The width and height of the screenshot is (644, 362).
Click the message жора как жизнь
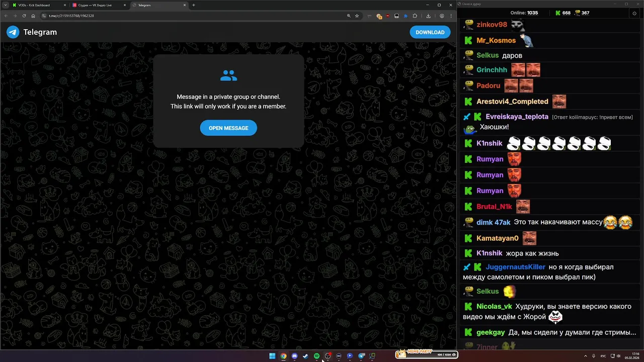532,253
